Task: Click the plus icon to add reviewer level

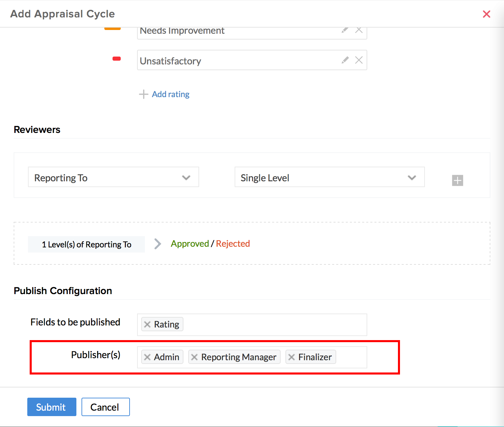Action: 457,180
